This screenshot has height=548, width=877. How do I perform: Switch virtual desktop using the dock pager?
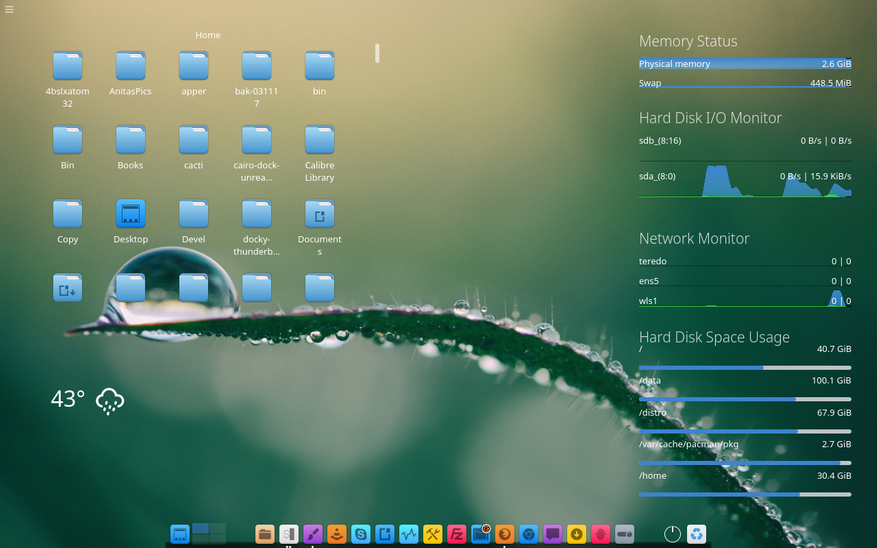click(209, 533)
